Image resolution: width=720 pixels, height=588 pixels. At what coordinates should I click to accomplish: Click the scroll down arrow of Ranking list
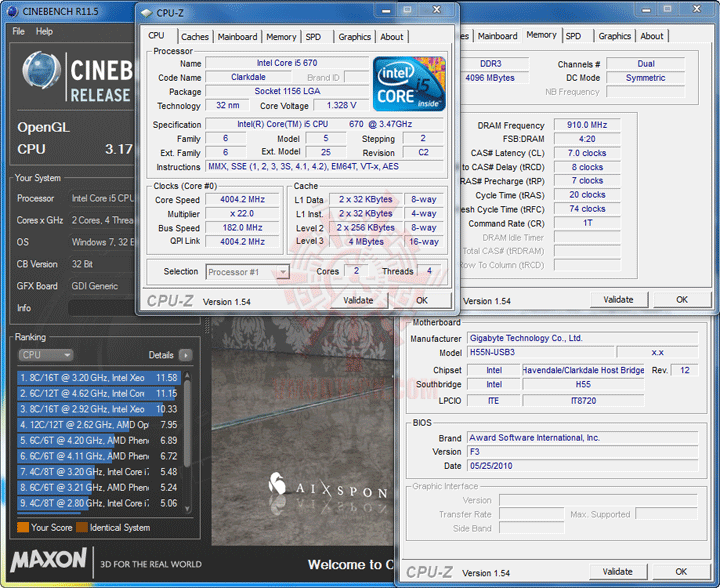[x=187, y=509]
